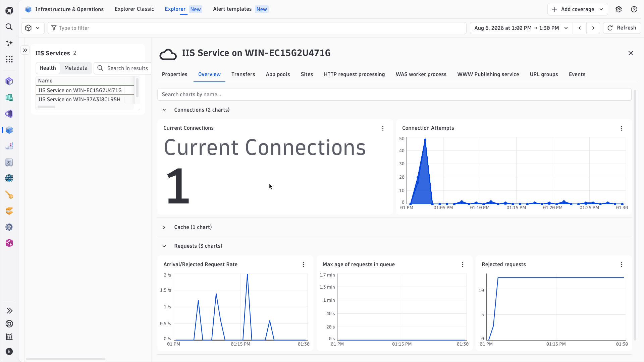
Task: Switch to App pools tab
Action: (278, 74)
